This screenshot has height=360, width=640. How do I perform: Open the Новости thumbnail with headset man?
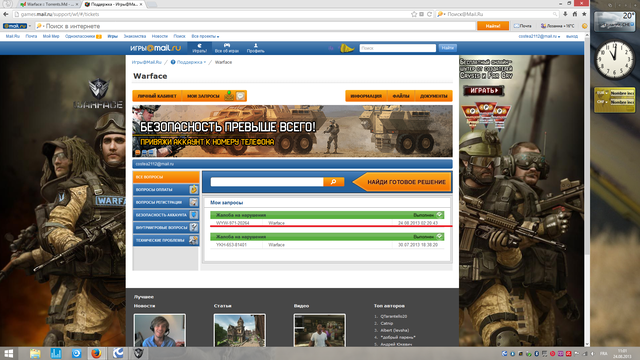(x=160, y=330)
